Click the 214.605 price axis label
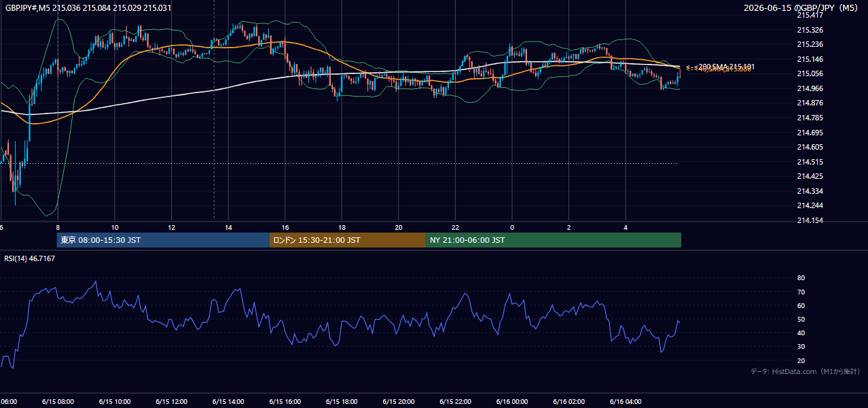Screen dimensions: 868x408 click(x=810, y=147)
